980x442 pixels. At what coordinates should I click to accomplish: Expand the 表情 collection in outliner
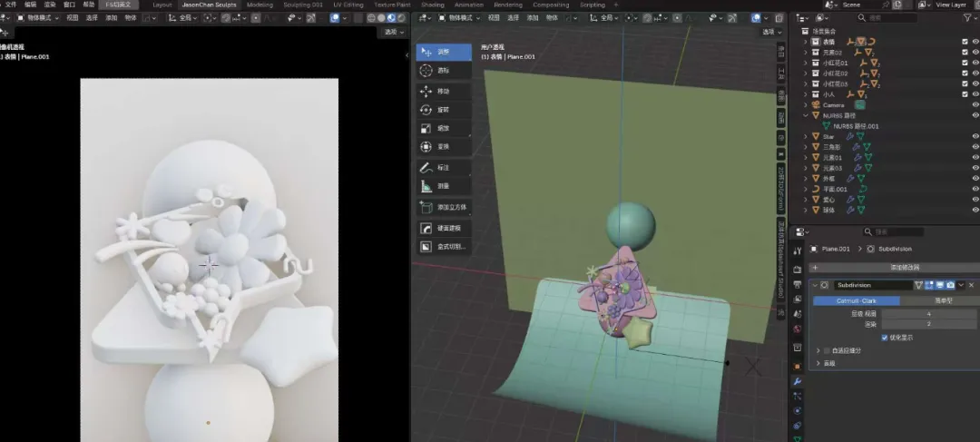[806, 42]
